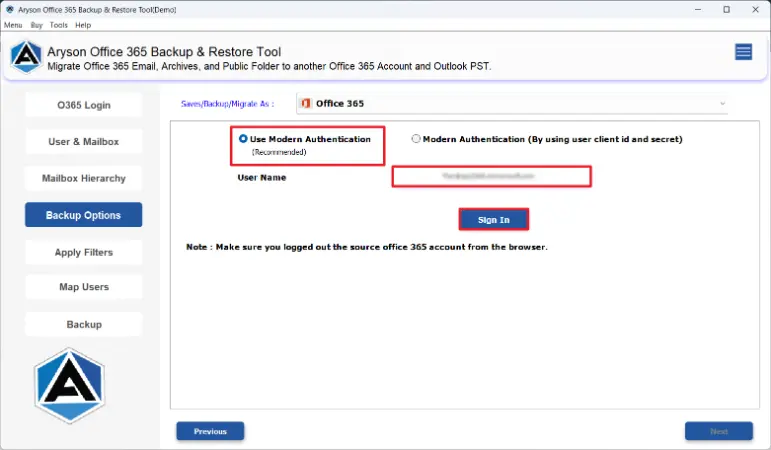
Task: Minimize the Aryson window
Action: coord(698,9)
